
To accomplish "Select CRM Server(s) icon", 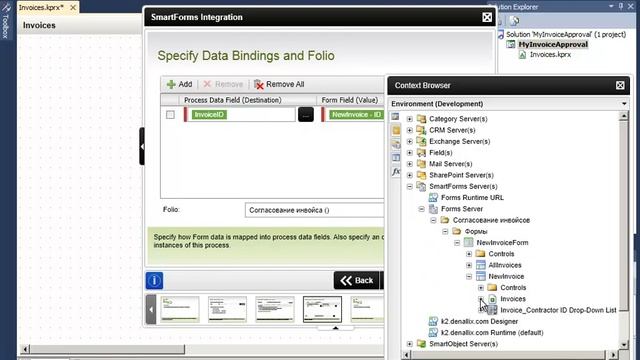I will tap(421, 130).
